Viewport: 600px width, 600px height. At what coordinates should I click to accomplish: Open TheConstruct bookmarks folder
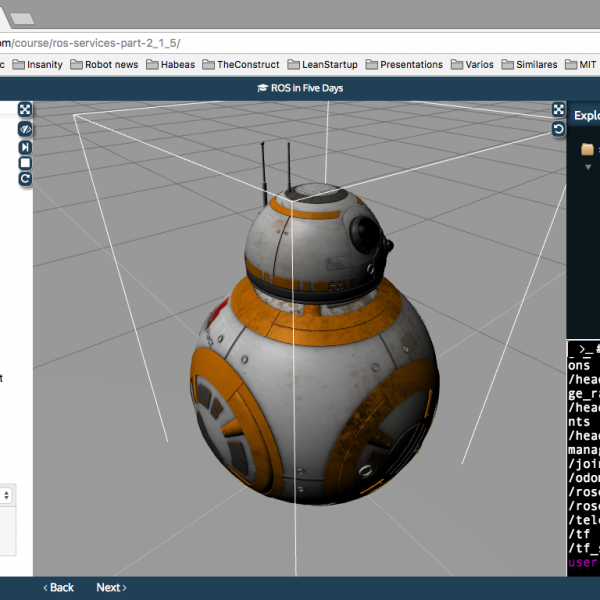click(x=241, y=65)
